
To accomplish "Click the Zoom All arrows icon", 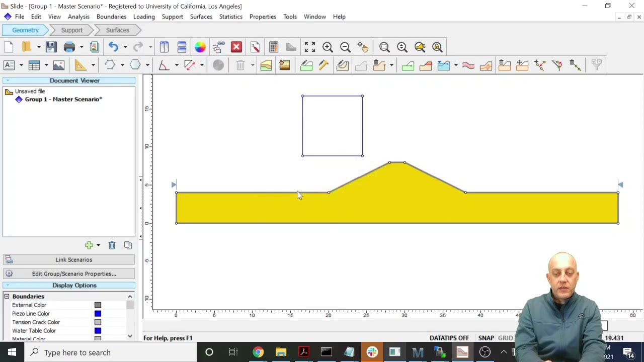I will 310,47.
